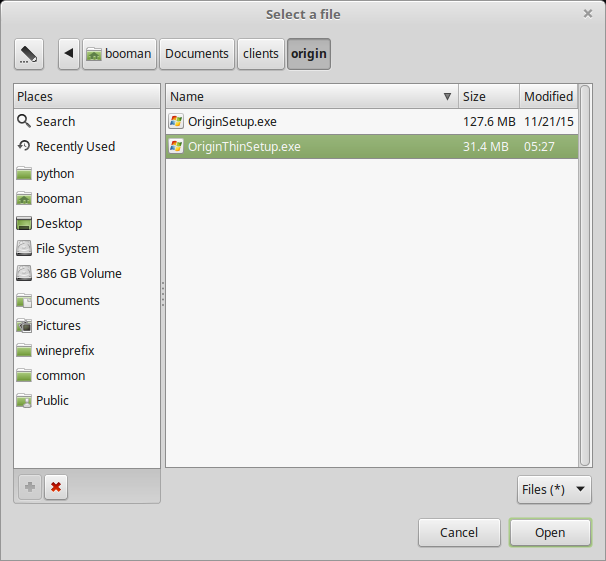Click the Public folder icon
Screen dimensions: 606x561
[x=24, y=400]
